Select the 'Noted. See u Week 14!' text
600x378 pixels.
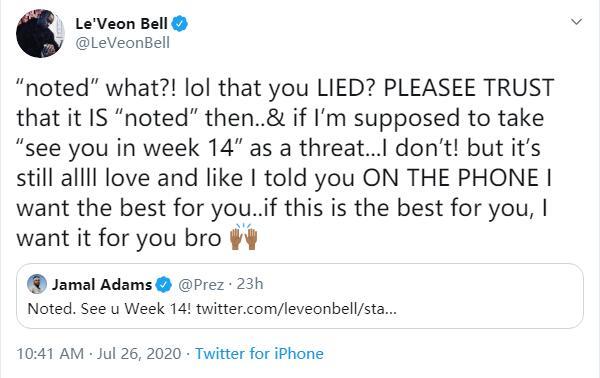(x=109, y=308)
